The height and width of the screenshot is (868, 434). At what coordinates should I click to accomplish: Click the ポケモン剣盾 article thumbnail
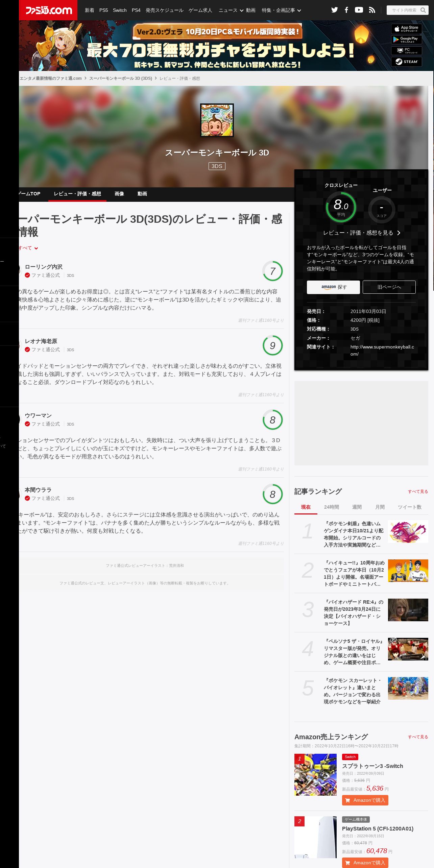(408, 532)
